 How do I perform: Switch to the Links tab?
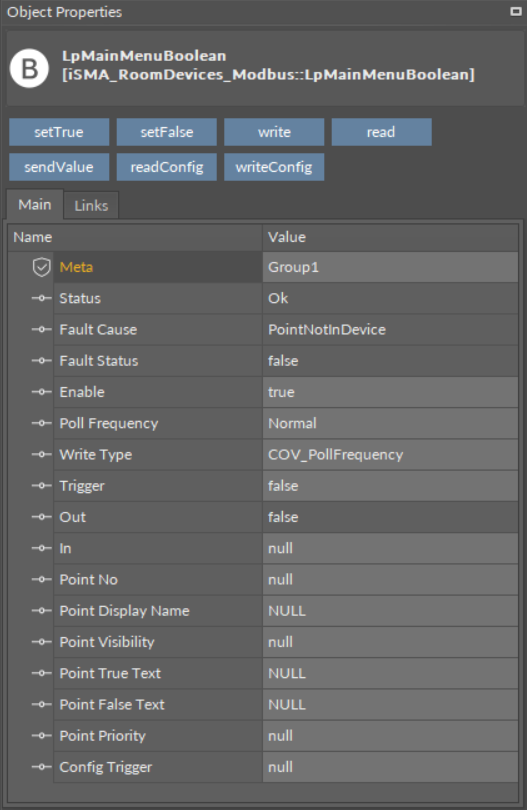91,206
